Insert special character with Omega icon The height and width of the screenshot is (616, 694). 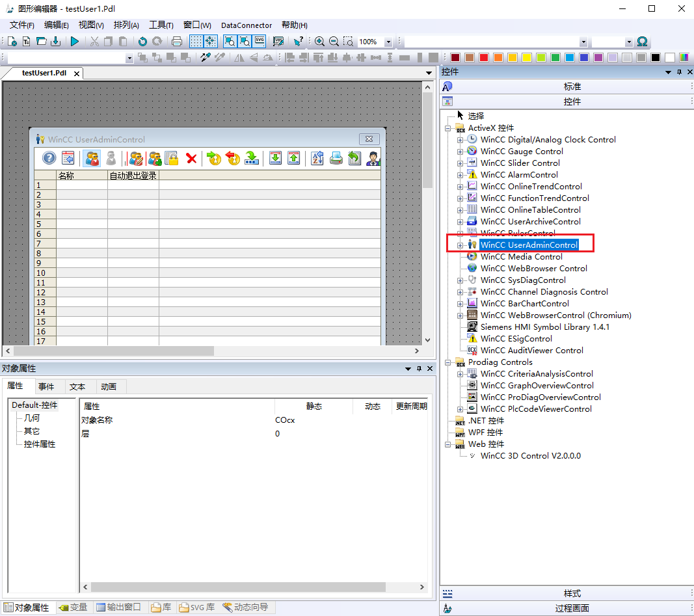pos(642,42)
